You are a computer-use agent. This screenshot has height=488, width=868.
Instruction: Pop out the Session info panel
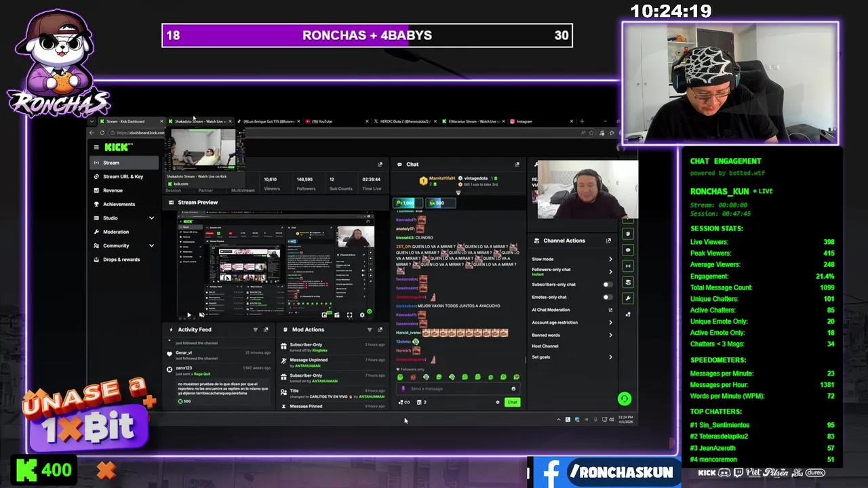(x=380, y=164)
